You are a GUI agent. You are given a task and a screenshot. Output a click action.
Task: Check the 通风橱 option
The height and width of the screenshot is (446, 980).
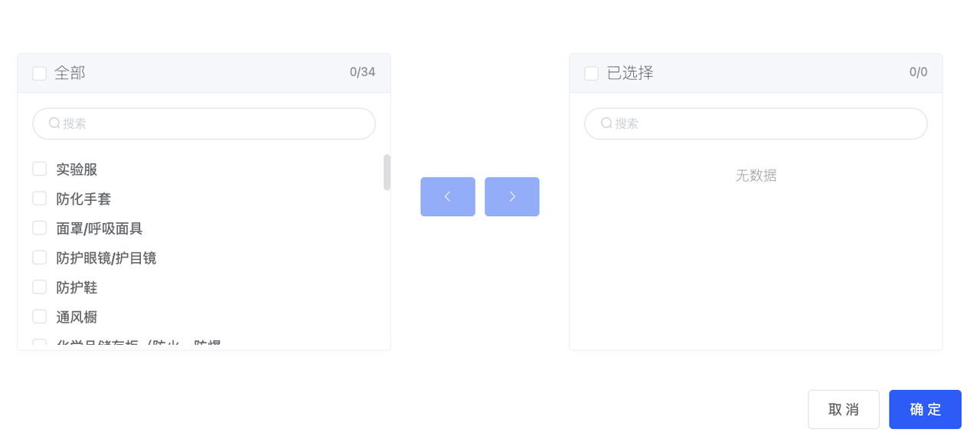tap(40, 316)
